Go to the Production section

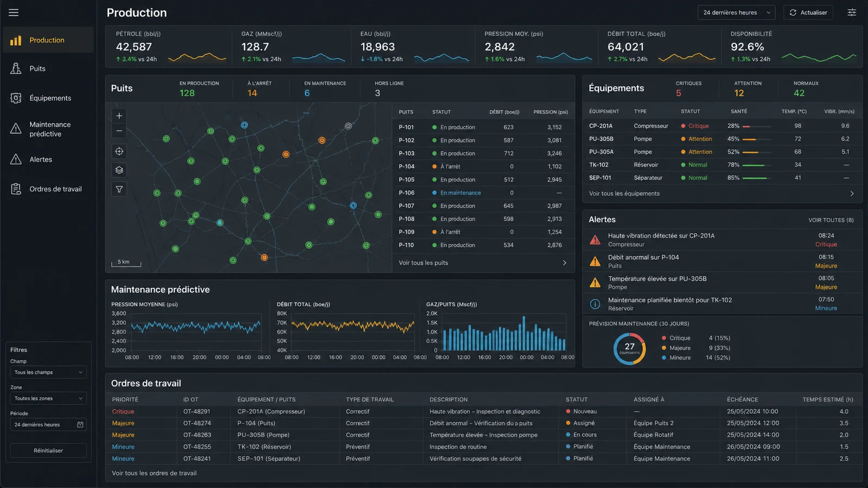[48, 40]
